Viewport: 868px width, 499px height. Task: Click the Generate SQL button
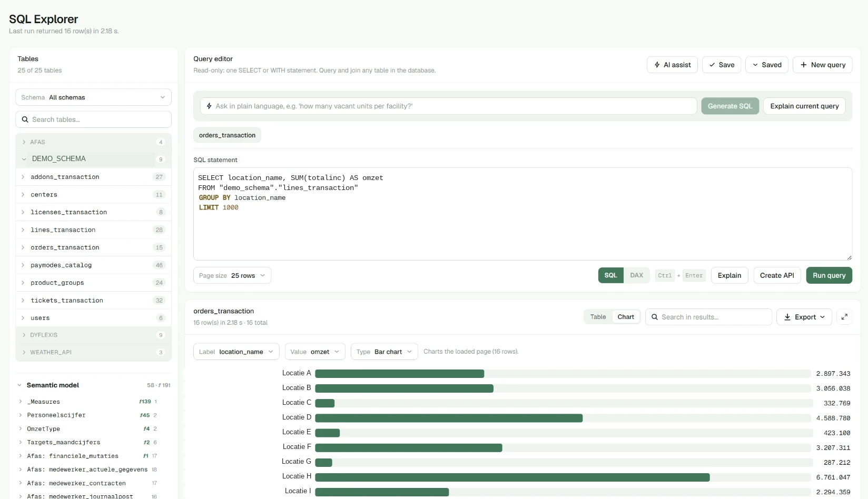730,106
